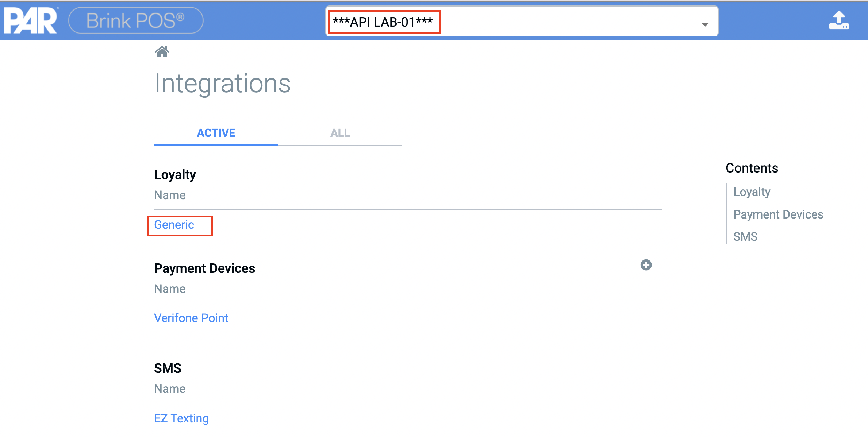
Task: Click the upload/publish icon in header
Action: click(x=838, y=20)
